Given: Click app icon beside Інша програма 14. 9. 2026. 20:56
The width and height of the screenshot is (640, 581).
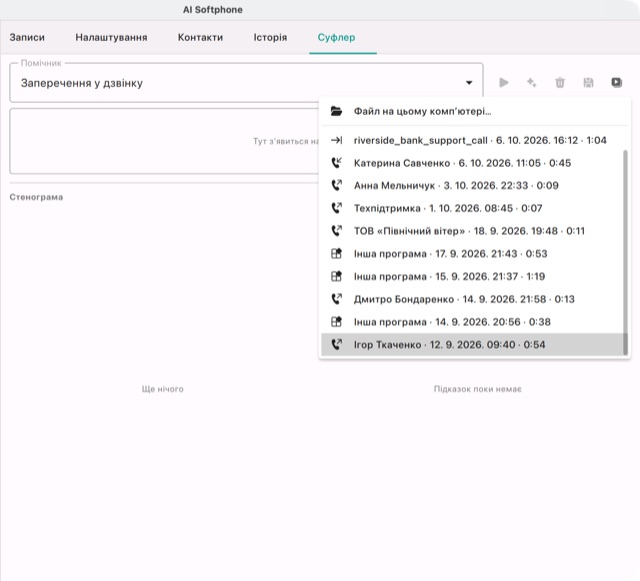Looking at the screenshot, I should pos(336,322).
